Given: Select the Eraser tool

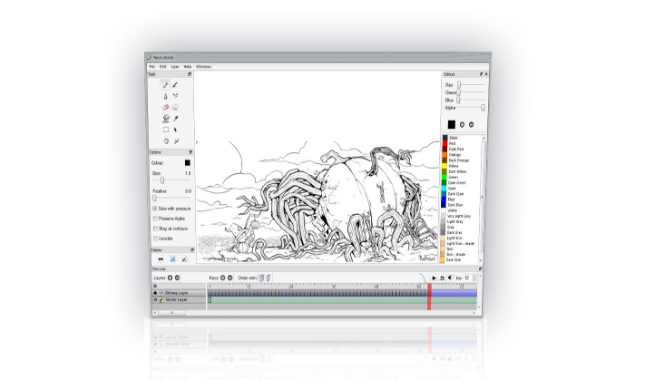Looking at the screenshot, I should tap(165, 107).
